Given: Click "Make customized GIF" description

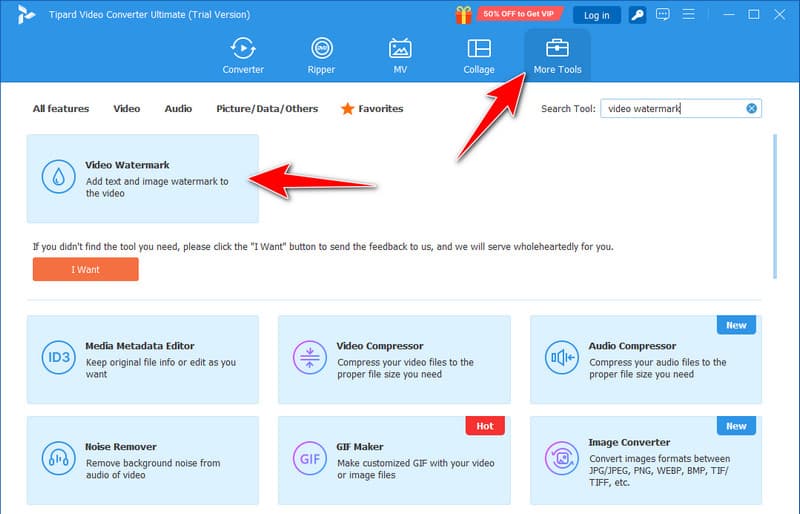Looking at the screenshot, I should tap(415, 469).
